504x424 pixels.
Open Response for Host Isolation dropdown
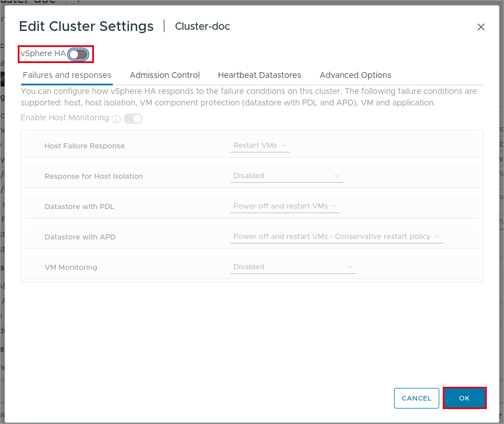(287, 176)
